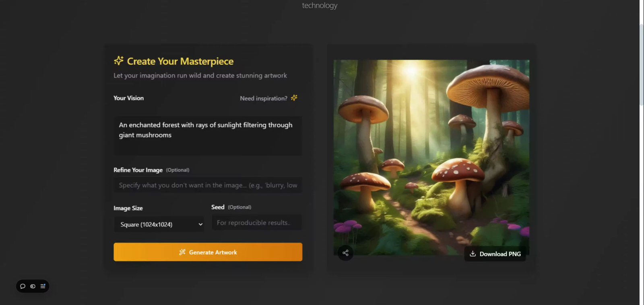Click the Image Size label
644x305 pixels.
pos(128,208)
